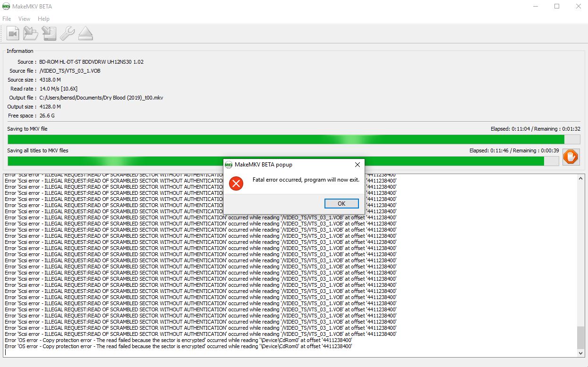Select the source drive name BD-ROM HL-DT-ST text
The image size is (588, 367).
92,62
